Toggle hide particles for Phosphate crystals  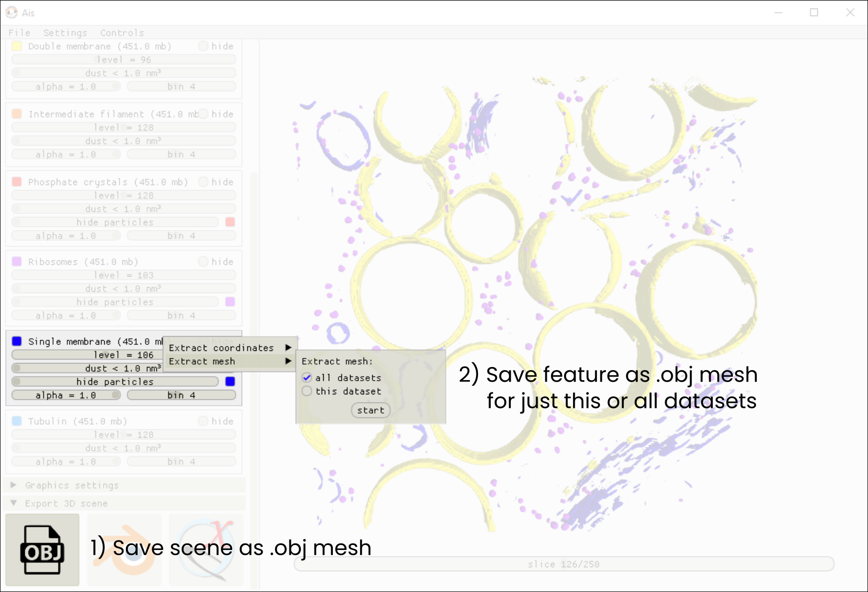coord(115,222)
